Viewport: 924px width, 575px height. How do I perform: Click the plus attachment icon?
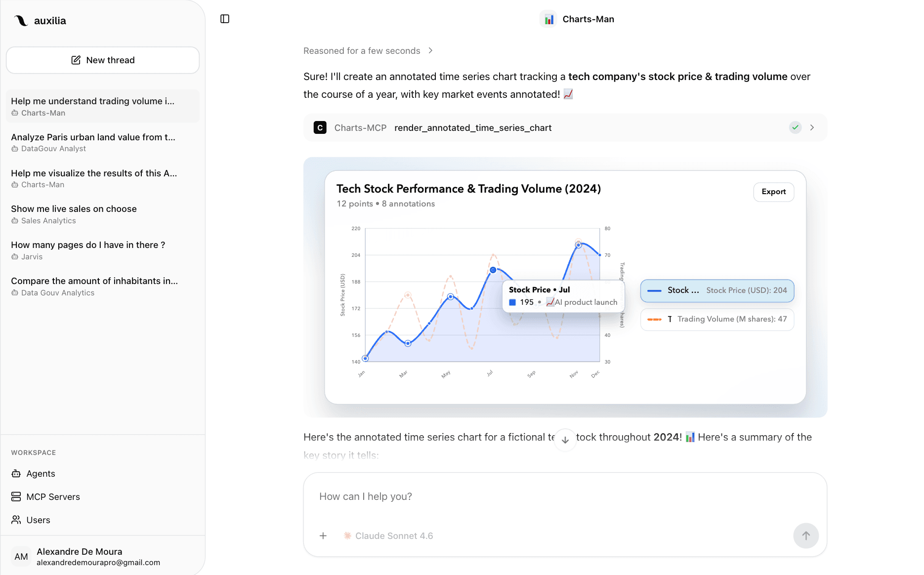coord(323,535)
